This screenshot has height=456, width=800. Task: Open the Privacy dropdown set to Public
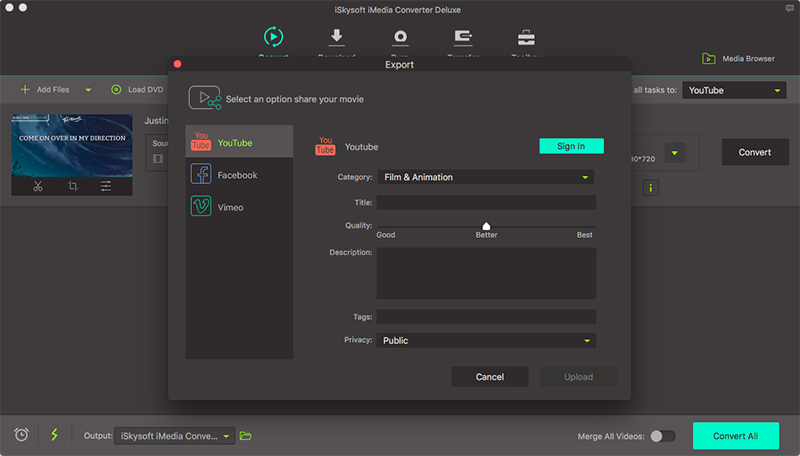[485, 340]
